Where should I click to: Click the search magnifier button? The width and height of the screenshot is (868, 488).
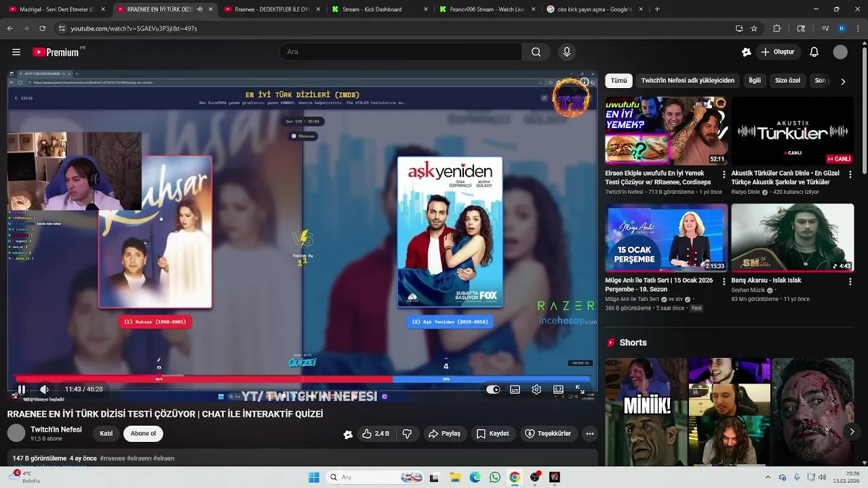coord(536,52)
